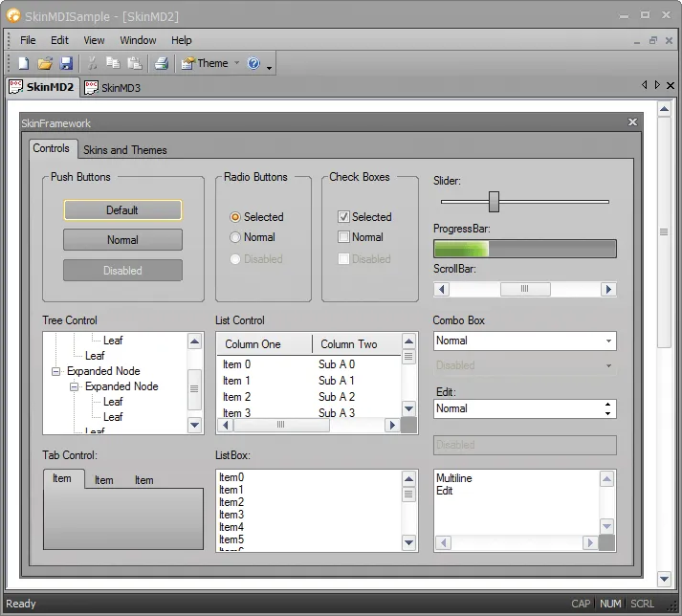Viewport: 682px width, 616px height.
Task: Click the Cut scissors toolbar icon
Action: pos(92,63)
